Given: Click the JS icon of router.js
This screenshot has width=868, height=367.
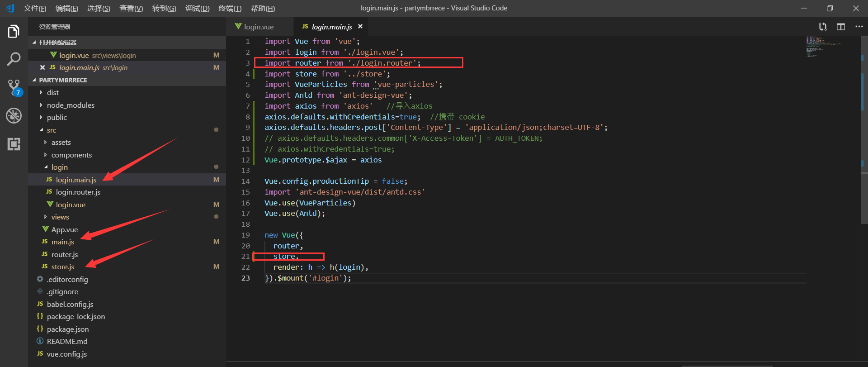Looking at the screenshot, I should pos(44,254).
